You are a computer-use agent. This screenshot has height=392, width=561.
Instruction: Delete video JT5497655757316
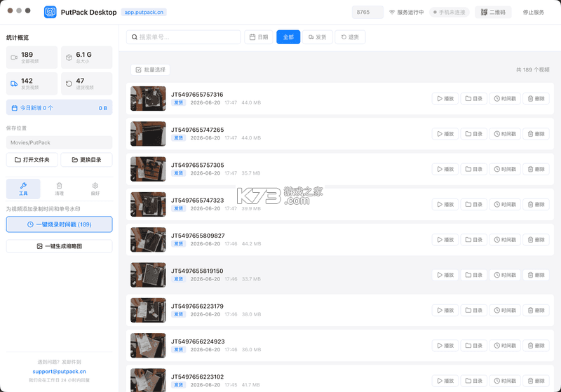point(536,98)
